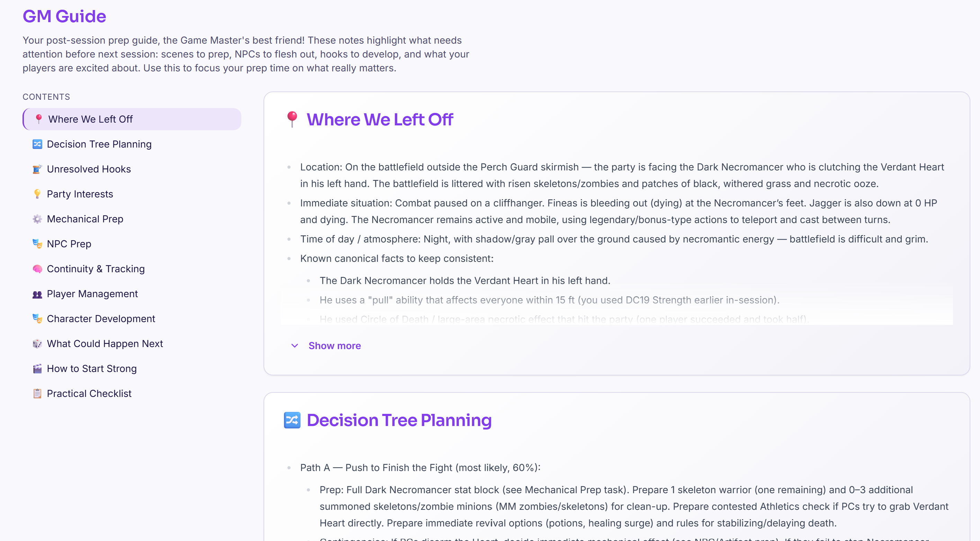The height and width of the screenshot is (541, 980).
Task: Click the clipboard icon for Practical Checklist
Action: (37, 393)
